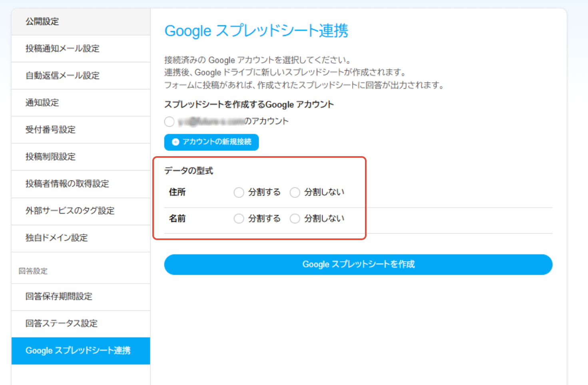Choose 分割しない for 住所
This screenshot has width=588, height=385.
coord(295,192)
